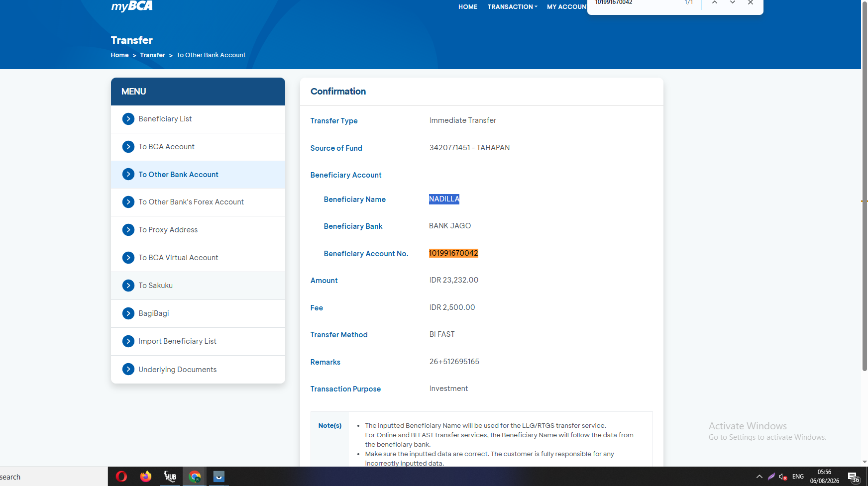Click the Beneficiary List arrow icon

pyautogui.click(x=128, y=119)
